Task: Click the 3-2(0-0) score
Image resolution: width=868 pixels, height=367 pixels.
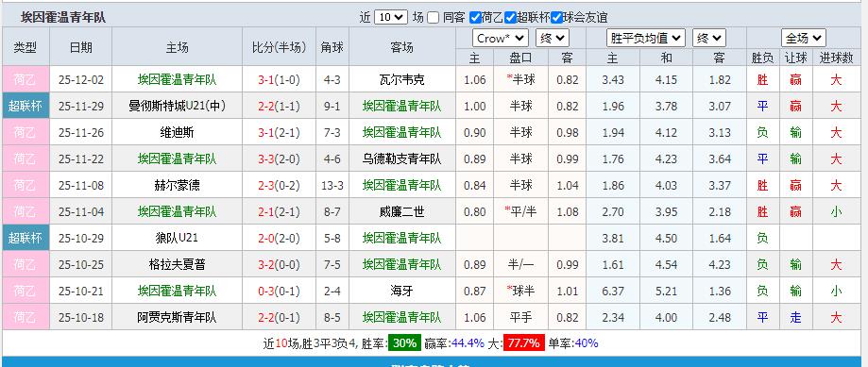Action: pos(279,265)
